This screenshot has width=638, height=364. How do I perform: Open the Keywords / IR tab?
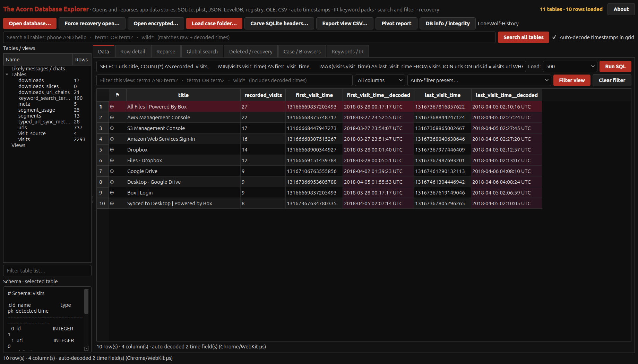[347, 52]
